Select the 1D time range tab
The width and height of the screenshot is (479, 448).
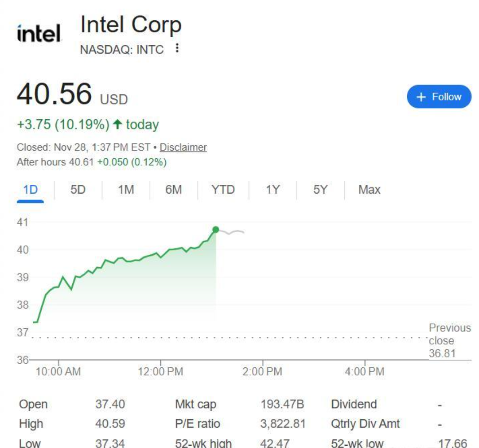(x=30, y=190)
